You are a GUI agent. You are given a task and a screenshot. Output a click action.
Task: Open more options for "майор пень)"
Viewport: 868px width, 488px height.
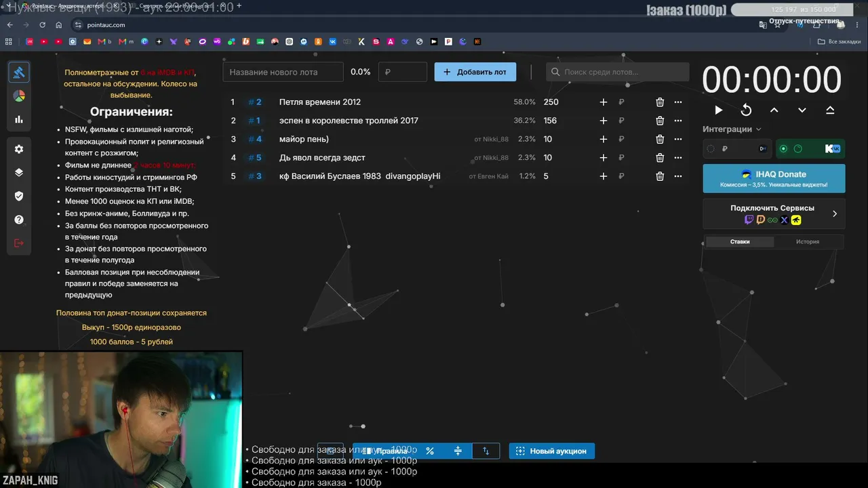click(x=677, y=139)
